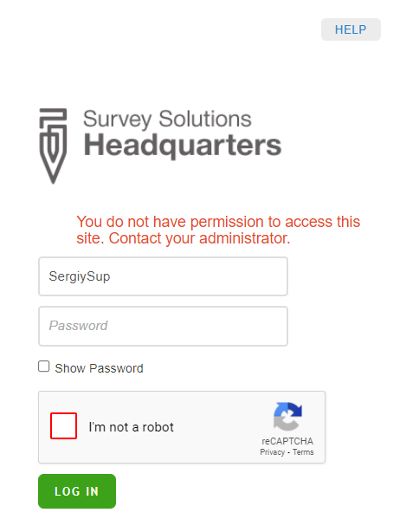Focus the Password input field
Screen dimensions: 406x532
[x=163, y=326]
